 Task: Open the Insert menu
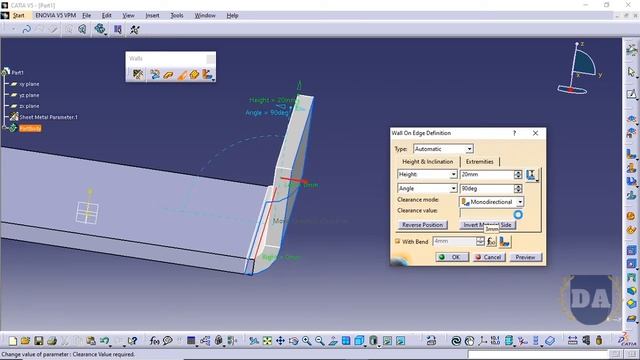point(152,16)
